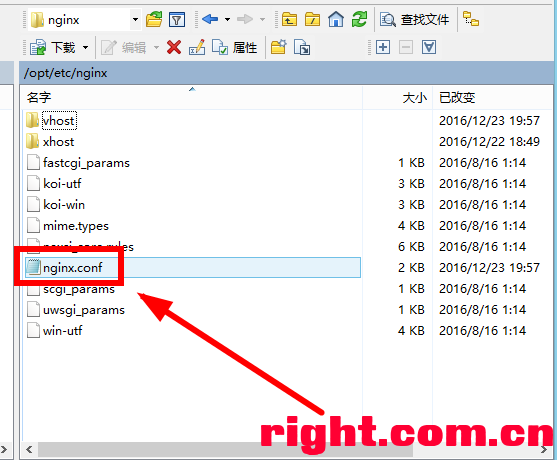Go back with the blue arrow

(210, 19)
